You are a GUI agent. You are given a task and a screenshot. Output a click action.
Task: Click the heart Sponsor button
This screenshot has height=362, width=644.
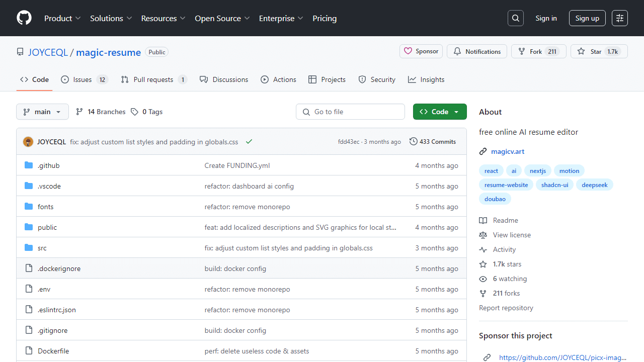click(422, 51)
